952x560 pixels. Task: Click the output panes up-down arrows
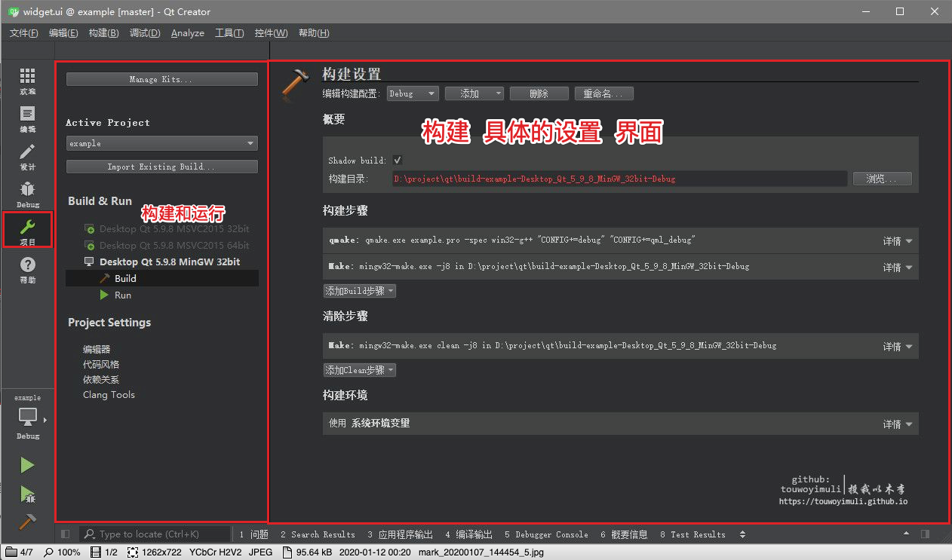pos(742,534)
